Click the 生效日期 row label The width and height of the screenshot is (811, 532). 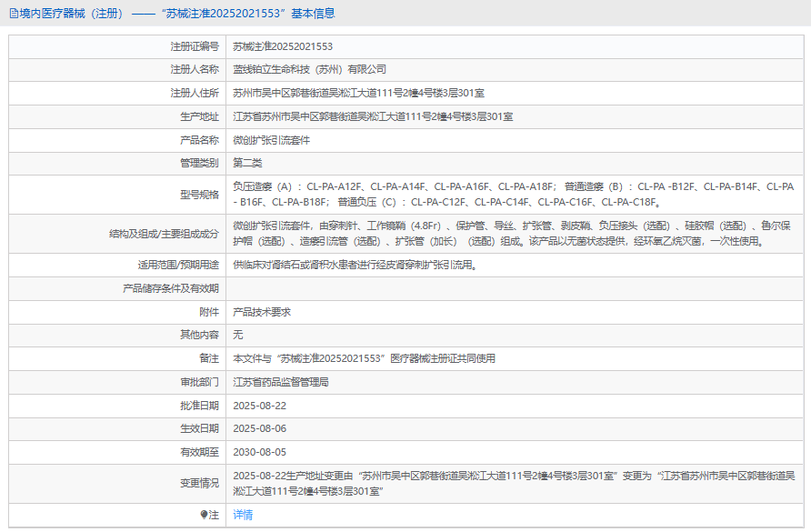tap(199, 428)
